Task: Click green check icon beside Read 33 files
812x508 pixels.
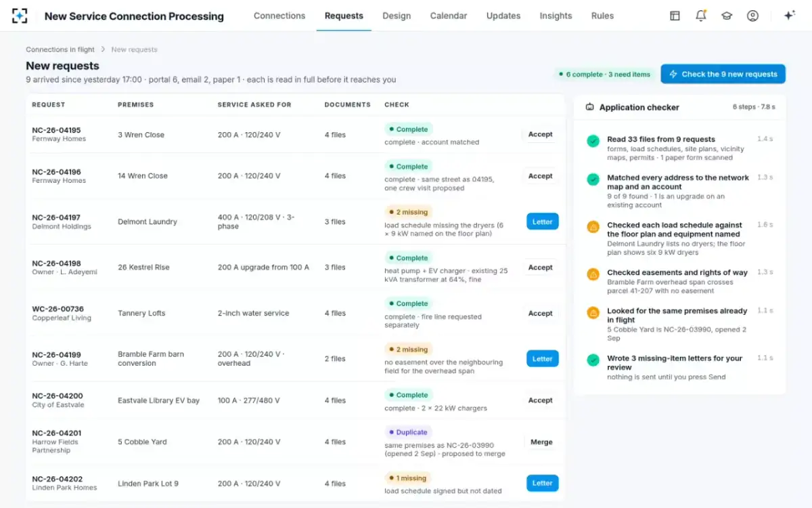Action: pos(593,141)
